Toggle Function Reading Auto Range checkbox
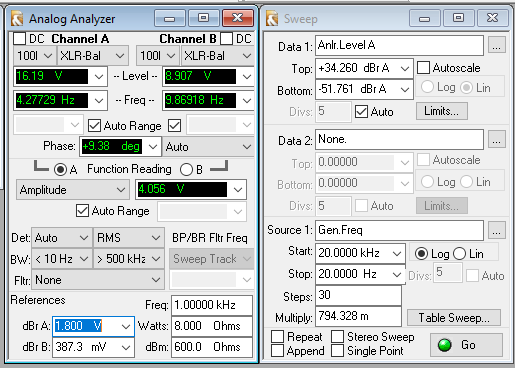Image resolution: width=515 pixels, height=368 pixels. click(x=82, y=211)
